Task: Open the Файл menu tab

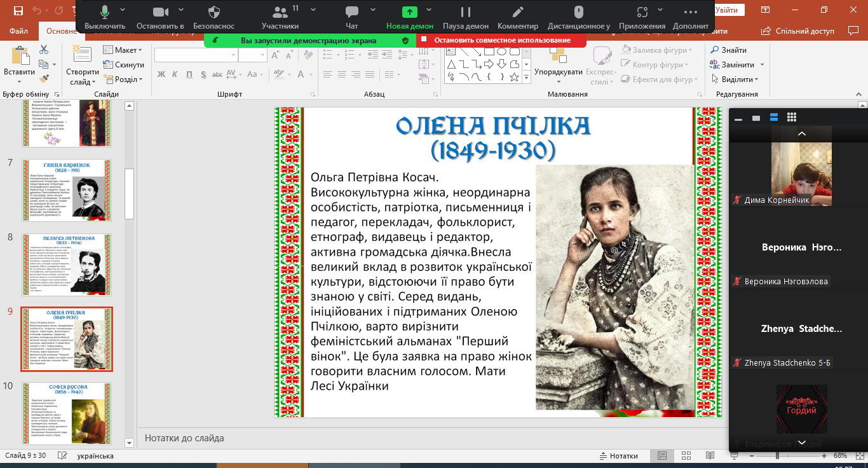Action: [x=18, y=31]
